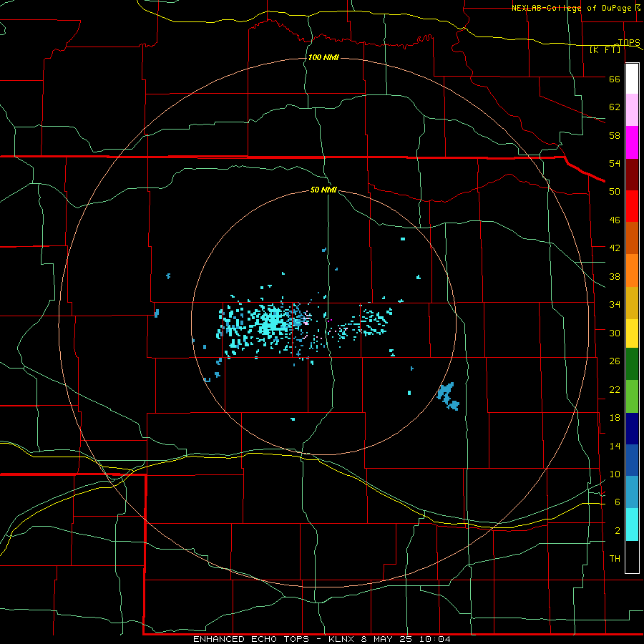Click the '[K FT]' units label
Viewport: 644px width, 644px height.
pyautogui.click(x=605, y=49)
